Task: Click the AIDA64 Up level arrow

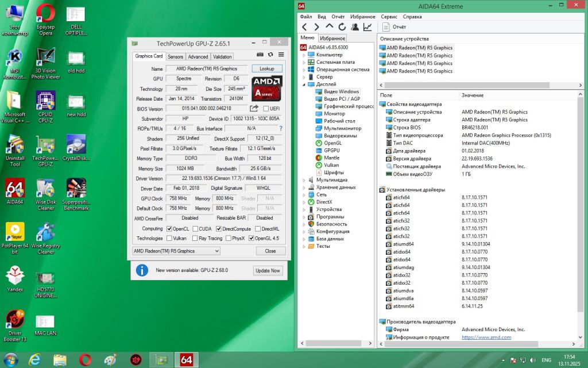Action: (x=329, y=26)
